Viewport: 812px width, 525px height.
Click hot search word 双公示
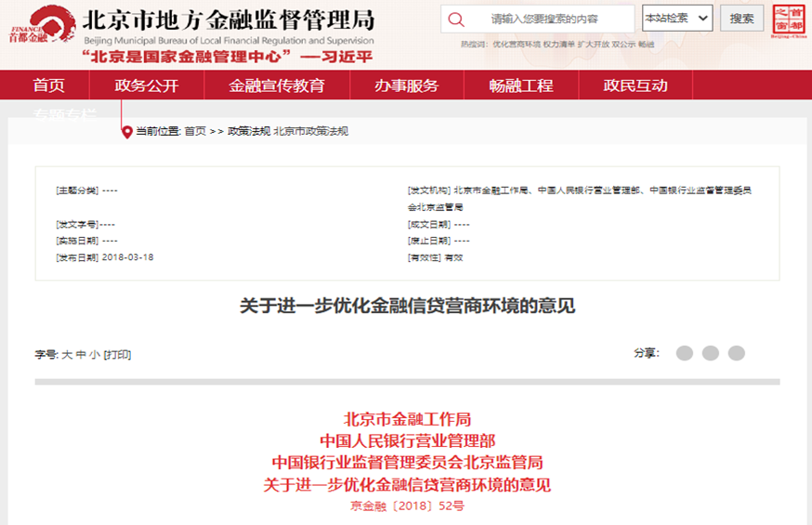tap(623, 45)
